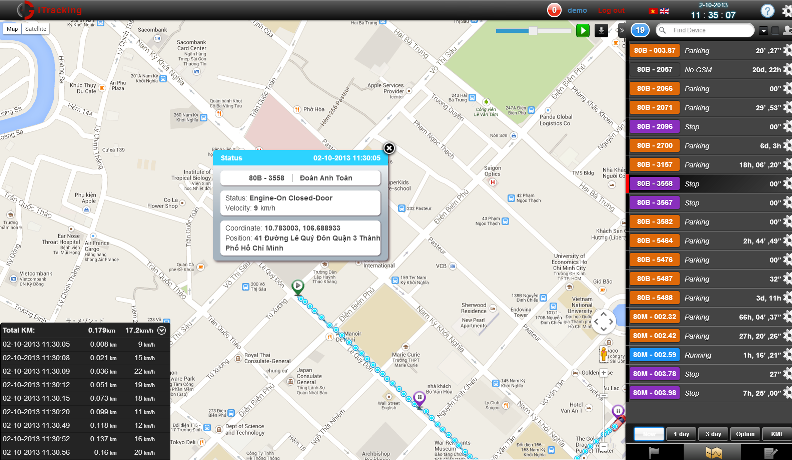
Task: Open the route map tab
Action: (x=713, y=453)
